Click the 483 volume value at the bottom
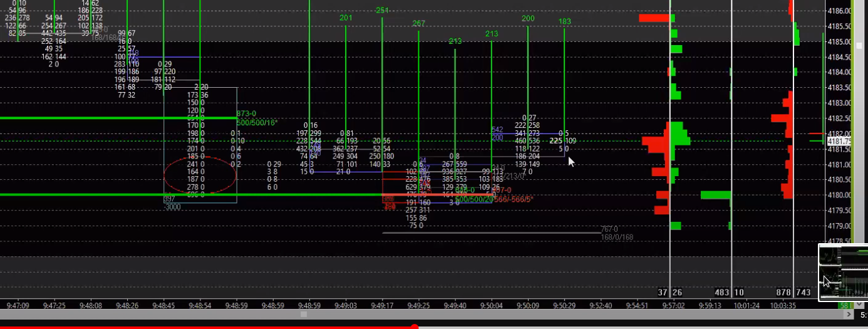868x329 pixels. tap(722, 293)
